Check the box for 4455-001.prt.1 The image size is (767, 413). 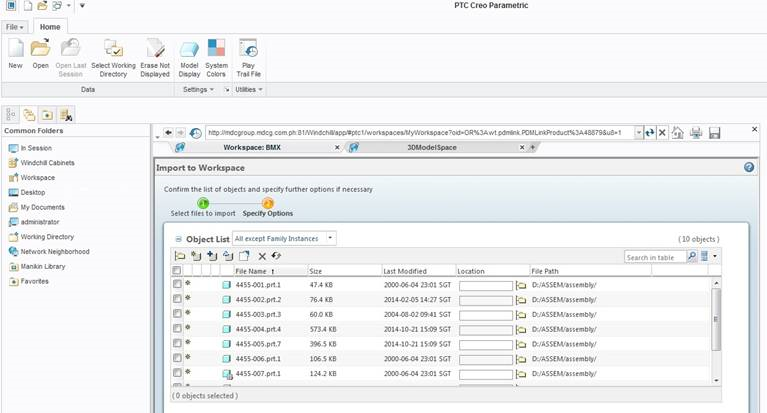pyautogui.click(x=177, y=284)
